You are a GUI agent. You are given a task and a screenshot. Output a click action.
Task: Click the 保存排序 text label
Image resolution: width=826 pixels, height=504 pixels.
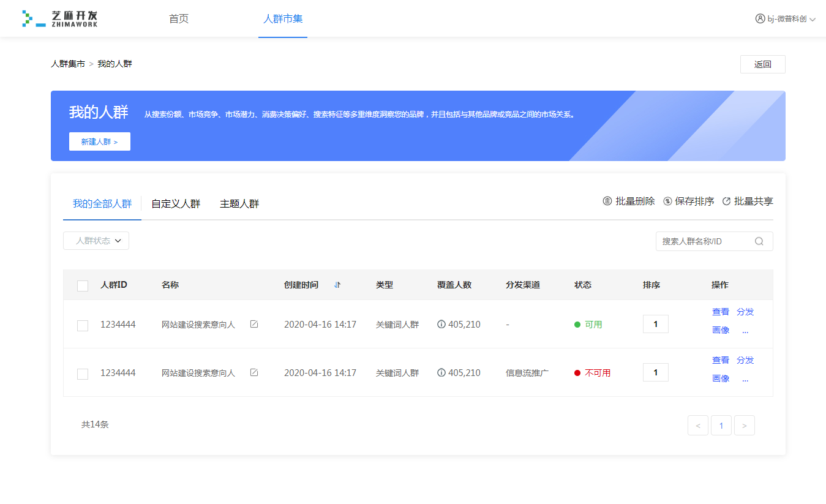point(694,201)
